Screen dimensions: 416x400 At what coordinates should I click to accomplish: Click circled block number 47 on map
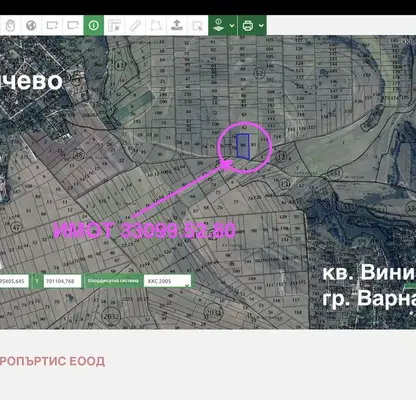pyautogui.click(x=15, y=227)
